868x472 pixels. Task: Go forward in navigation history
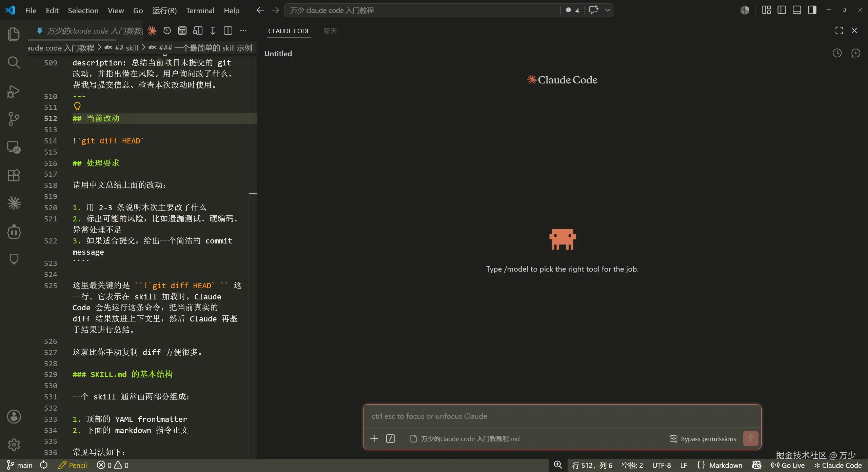(x=275, y=10)
